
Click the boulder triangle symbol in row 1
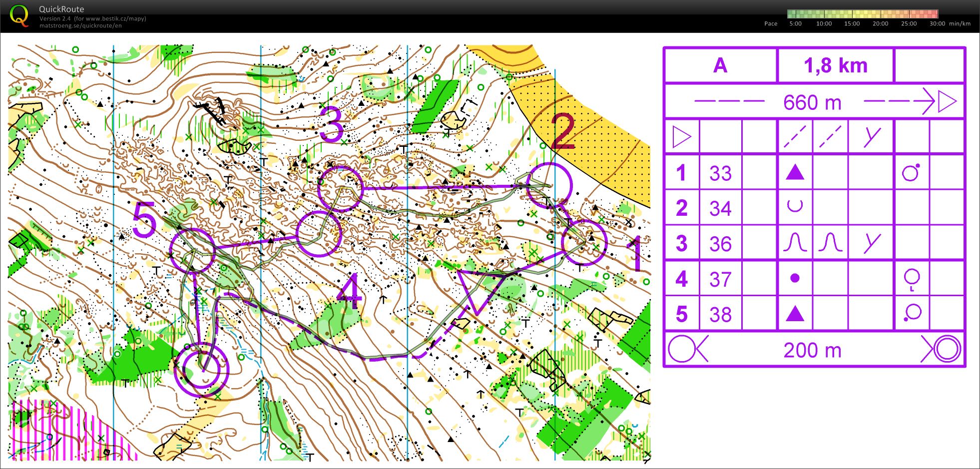coord(795,173)
